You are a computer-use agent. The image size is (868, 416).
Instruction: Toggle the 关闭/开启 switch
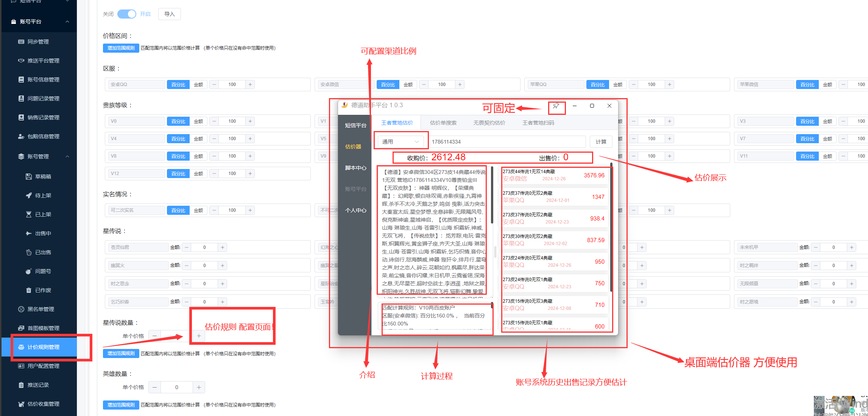pos(126,14)
